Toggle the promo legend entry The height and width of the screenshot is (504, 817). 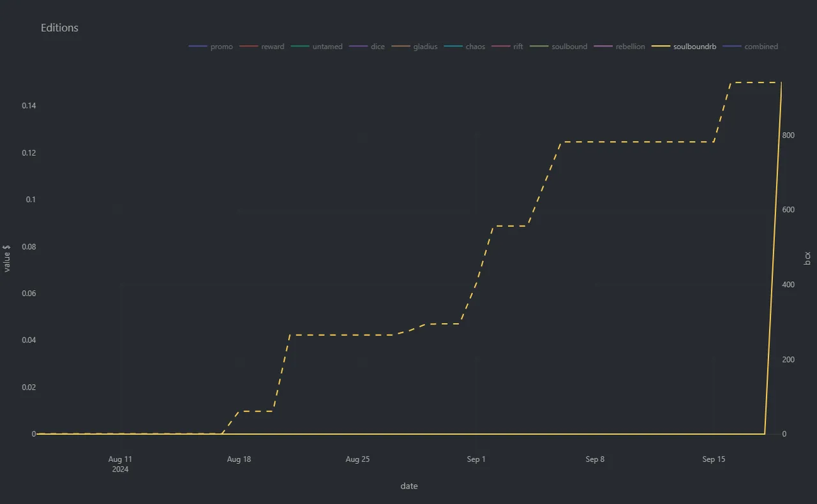[x=211, y=47]
